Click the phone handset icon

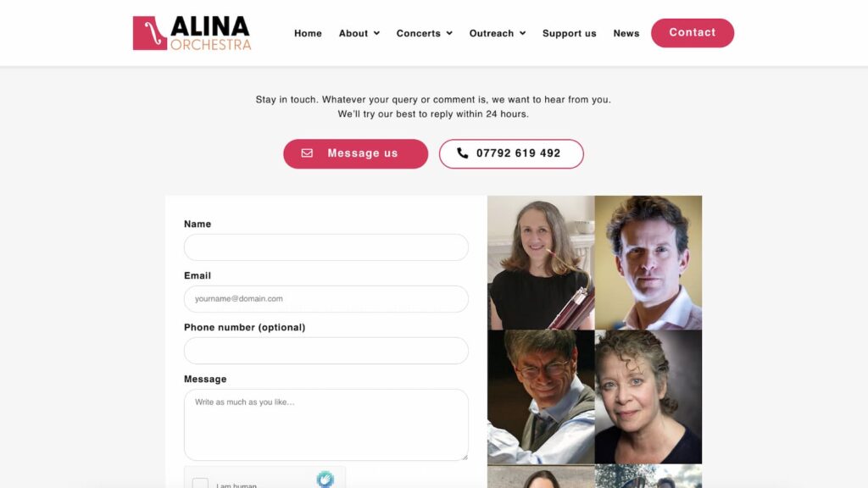pyautogui.click(x=462, y=153)
